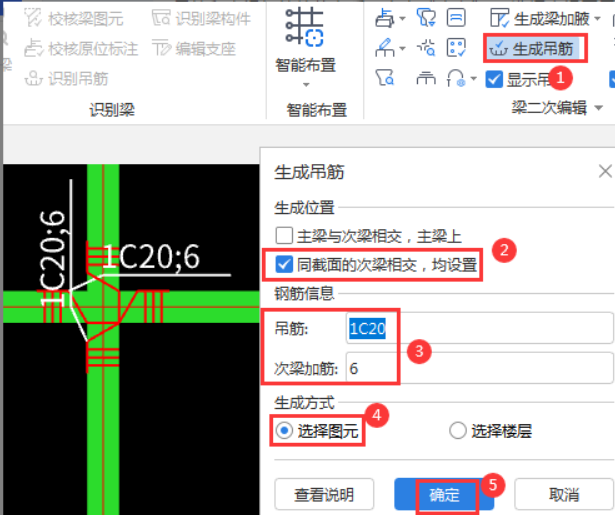Close the 生成吊筋 dialog
Screen dimensions: 615x515
pos(605,171)
